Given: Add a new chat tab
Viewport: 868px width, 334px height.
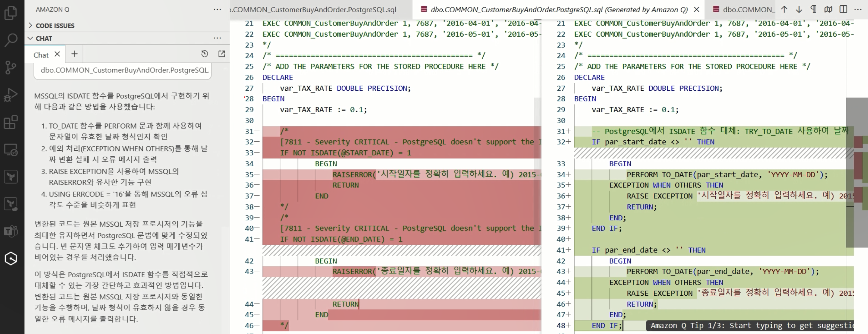Looking at the screenshot, I should click(75, 54).
